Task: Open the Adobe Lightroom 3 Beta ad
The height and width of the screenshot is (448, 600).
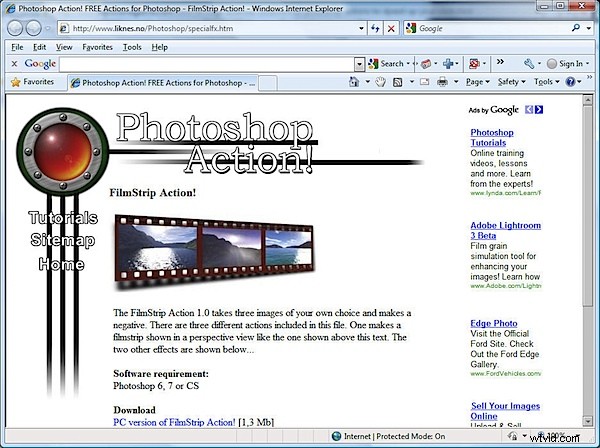Action: pos(505,232)
